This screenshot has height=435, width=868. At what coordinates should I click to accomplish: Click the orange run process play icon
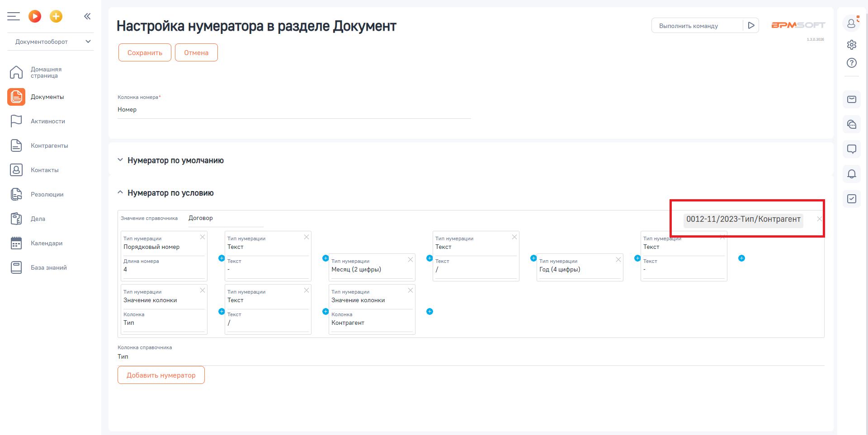coord(35,17)
